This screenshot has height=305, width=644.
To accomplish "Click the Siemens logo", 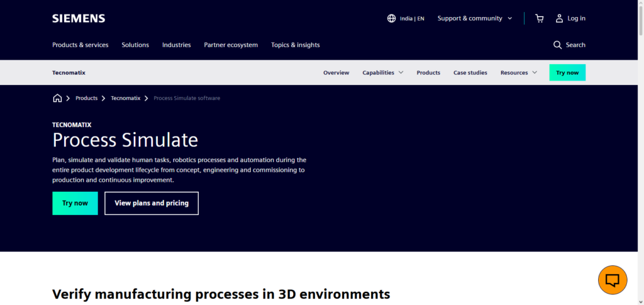I will pos(79,18).
